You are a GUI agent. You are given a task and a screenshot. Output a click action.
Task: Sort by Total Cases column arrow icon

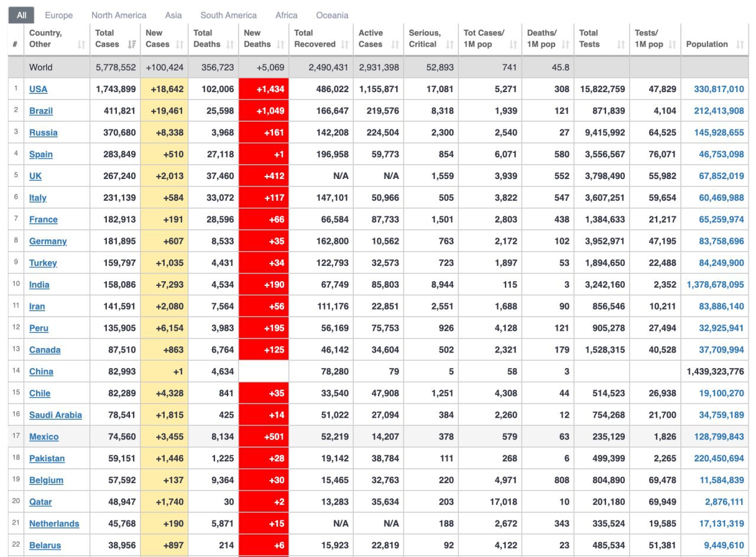pos(132,44)
